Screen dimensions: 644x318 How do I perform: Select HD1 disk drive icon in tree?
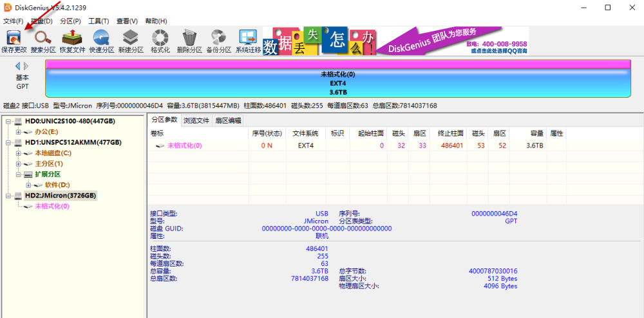pyautogui.click(x=18, y=142)
